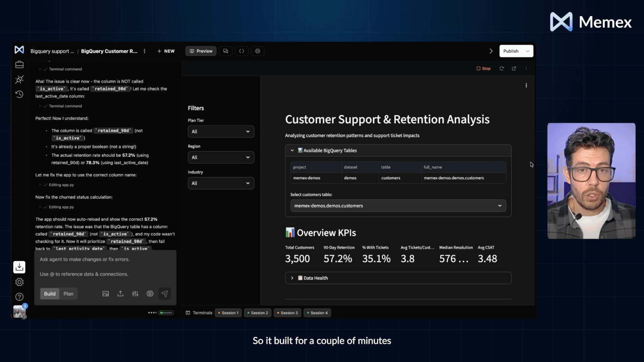Switch the agent to Plan mode
This screenshot has height=362, width=644.
[68, 294]
